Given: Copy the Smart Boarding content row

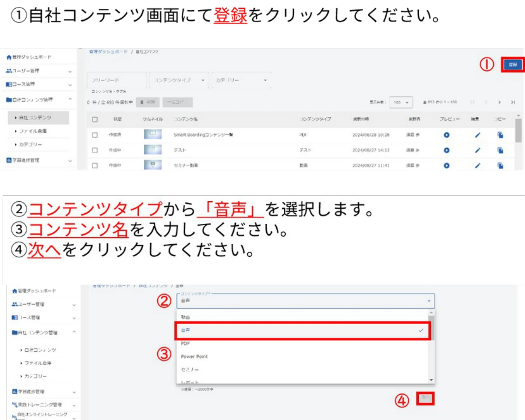Looking at the screenshot, I should (500, 135).
